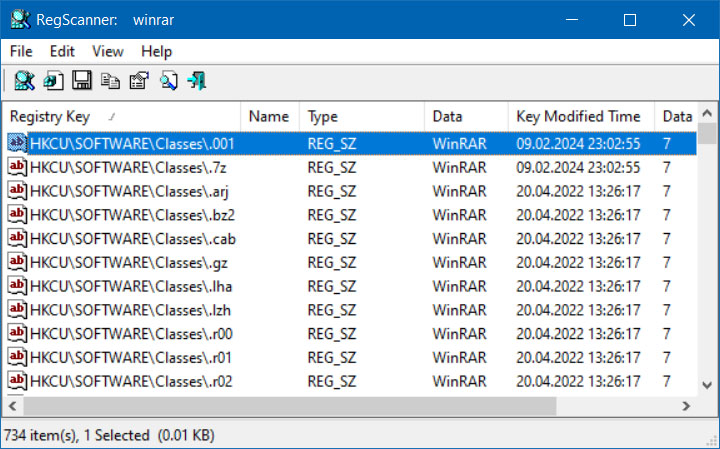Click REG_SZ type in the .001 row
720x449 pixels.
click(332, 144)
